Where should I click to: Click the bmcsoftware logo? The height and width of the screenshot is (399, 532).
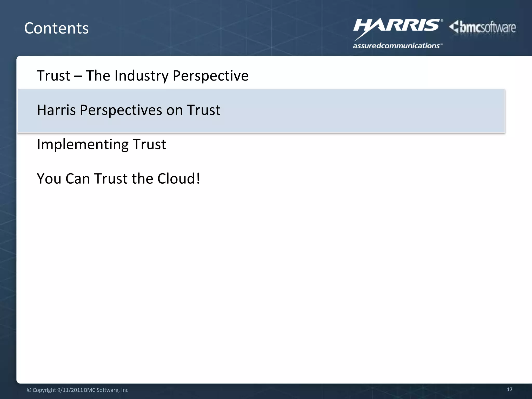(482, 28)
